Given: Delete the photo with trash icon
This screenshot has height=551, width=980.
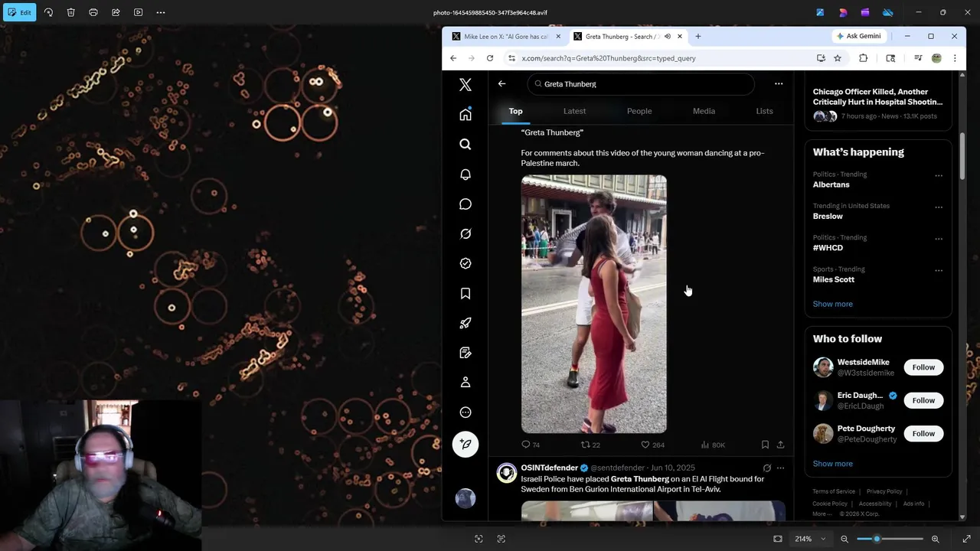Looking at the screenshot, I should [70, 12].
